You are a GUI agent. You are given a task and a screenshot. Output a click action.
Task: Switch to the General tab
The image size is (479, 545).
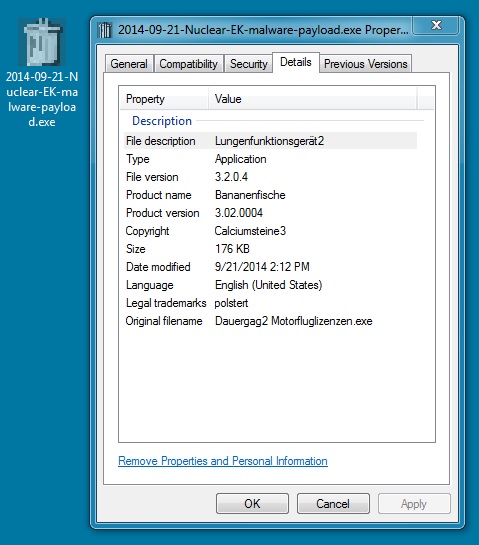pyautogui.click(x=129, y=64)
